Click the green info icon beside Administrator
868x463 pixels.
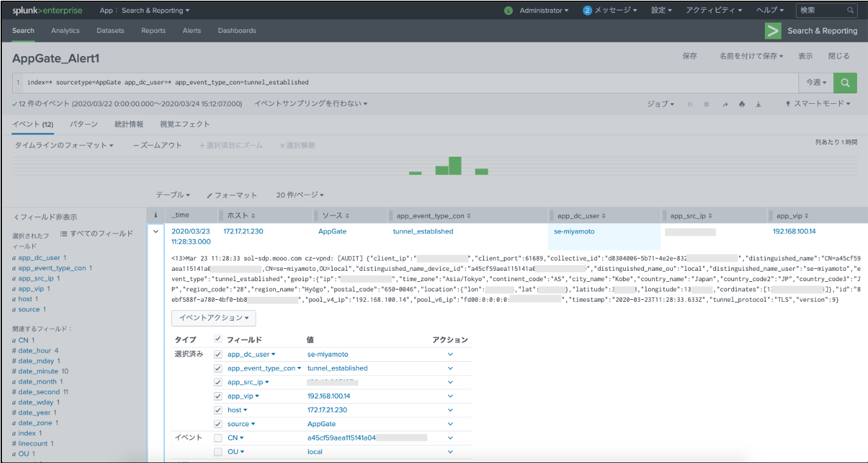point(508,11)
